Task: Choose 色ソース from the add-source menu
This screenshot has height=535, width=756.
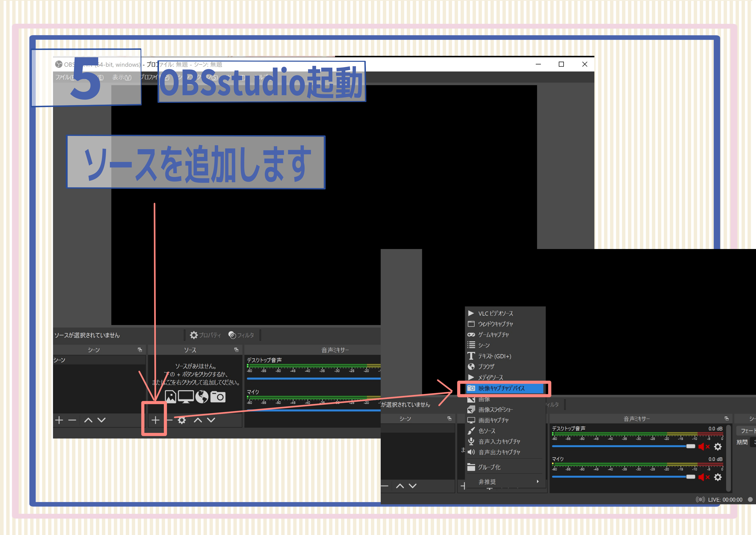Action: pos(505,431)
